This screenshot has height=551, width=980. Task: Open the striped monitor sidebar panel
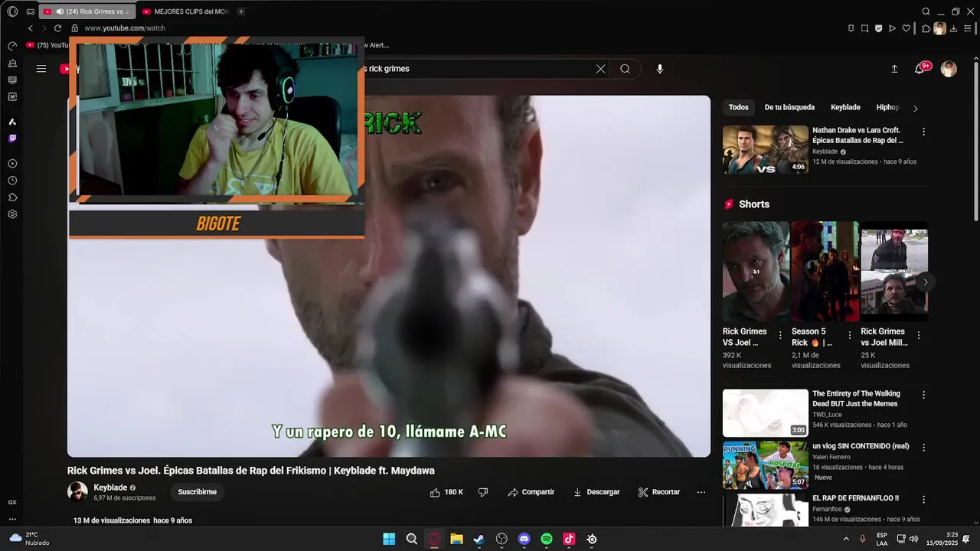(x=12, y=80)
